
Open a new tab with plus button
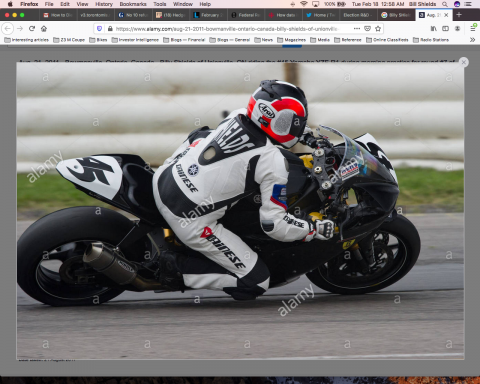(459, 15)
